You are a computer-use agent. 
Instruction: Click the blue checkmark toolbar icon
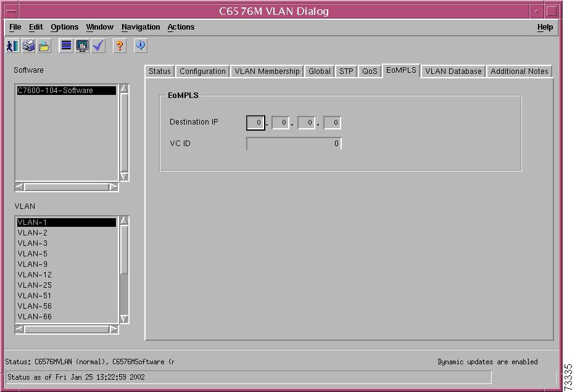(x=98, y=46)
